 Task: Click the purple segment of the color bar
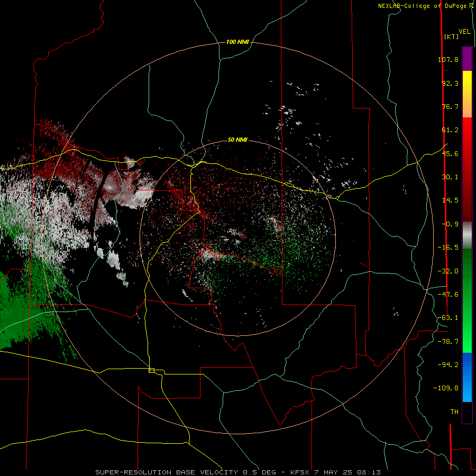467,59
